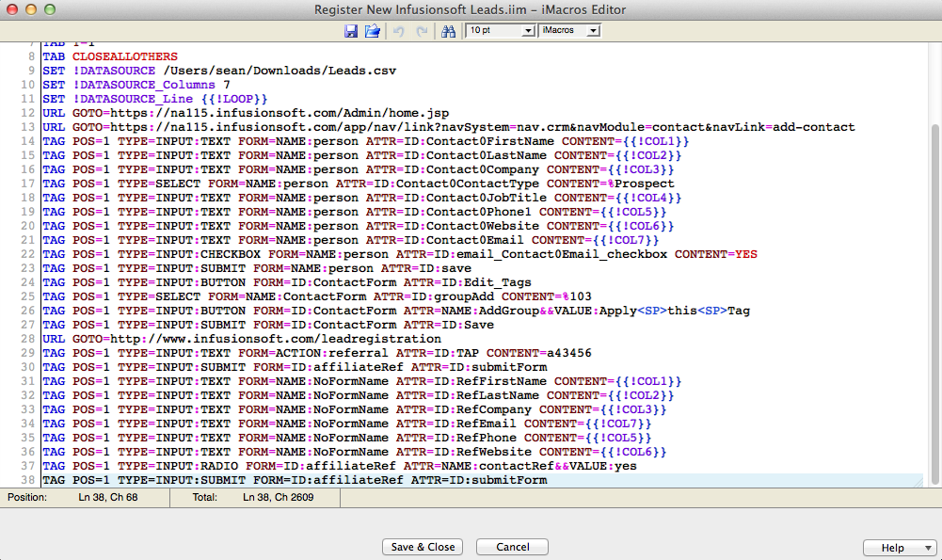Click the vertical scrollbar thumb
The height and width of the screenshot is (560, 942).
coord(934,304)
